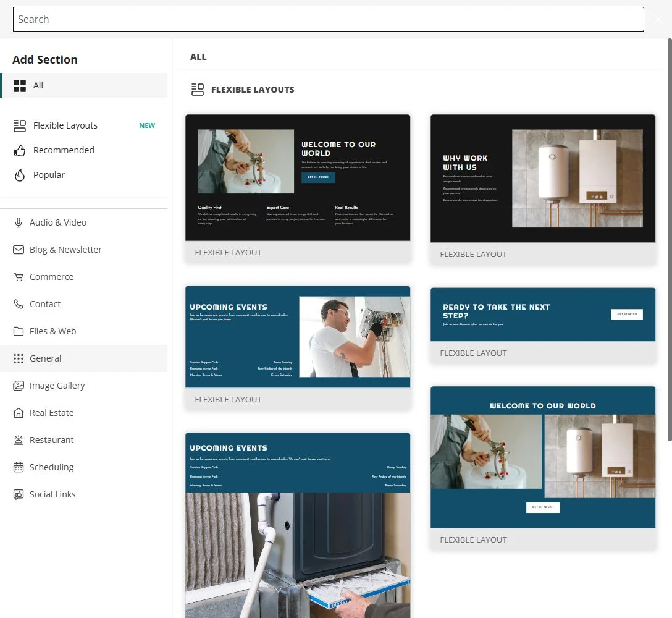Open the Commerce category
The width and height of the screenshot is (672, 618).
click(x=85, y=277)
